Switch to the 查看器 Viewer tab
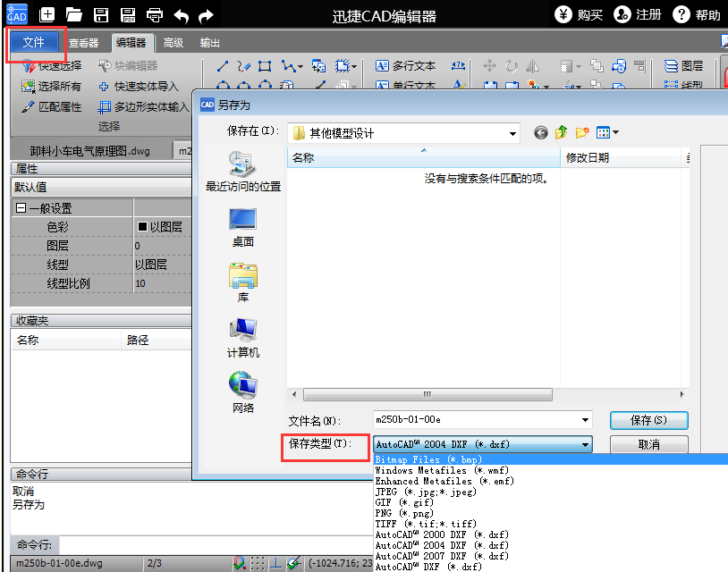This screenshot has height=572, width=728. [x=83, y=43]
